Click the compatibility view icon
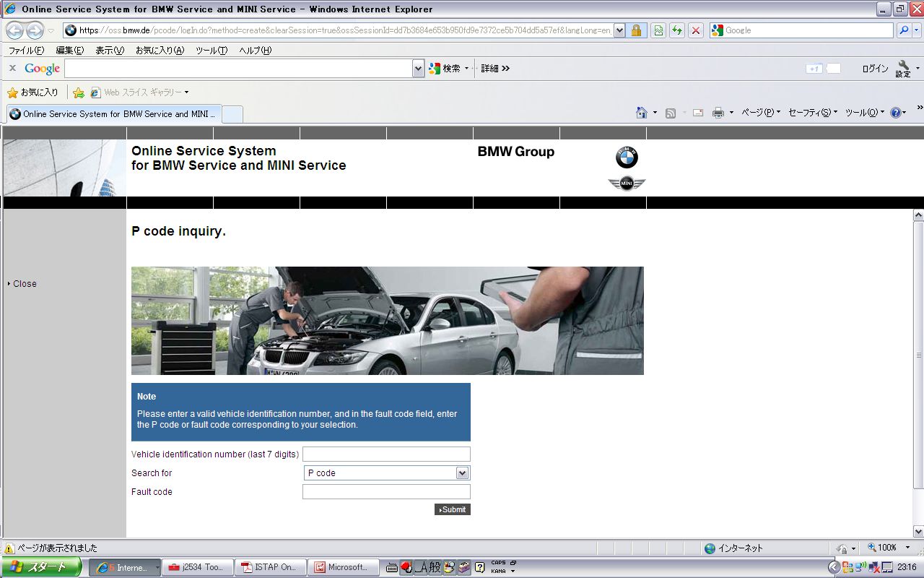This screenshot has width=924, height=578. pyautogui.click(x=658, y=30)
